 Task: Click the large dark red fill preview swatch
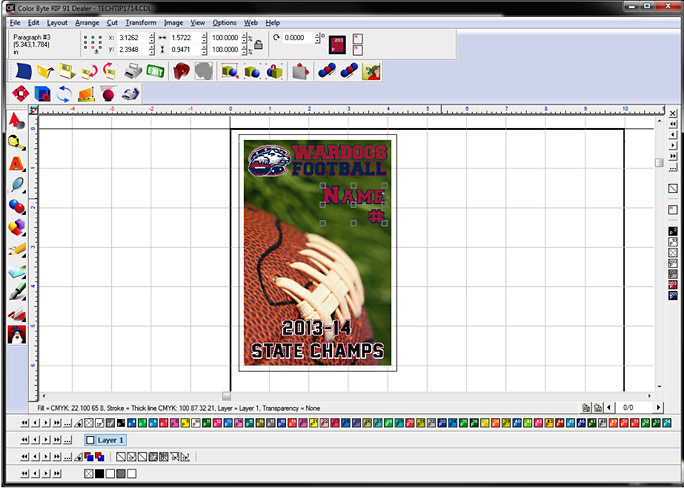(337, 44)
